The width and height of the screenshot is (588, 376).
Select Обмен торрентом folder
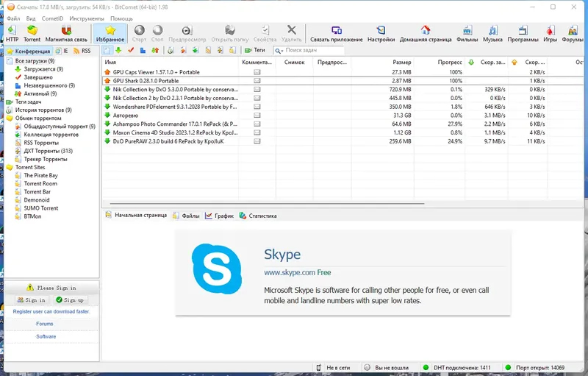(x=38, y=118)
